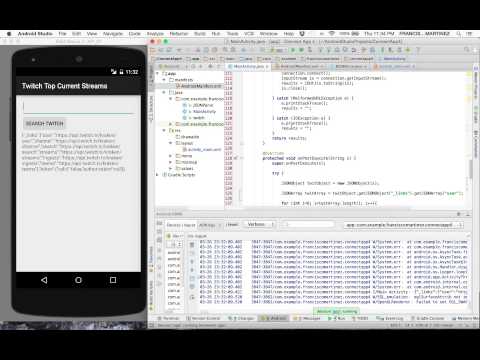Open the Gradle Console tab
The width and height of the screenshot is (480, 360).
click(428, 318)
